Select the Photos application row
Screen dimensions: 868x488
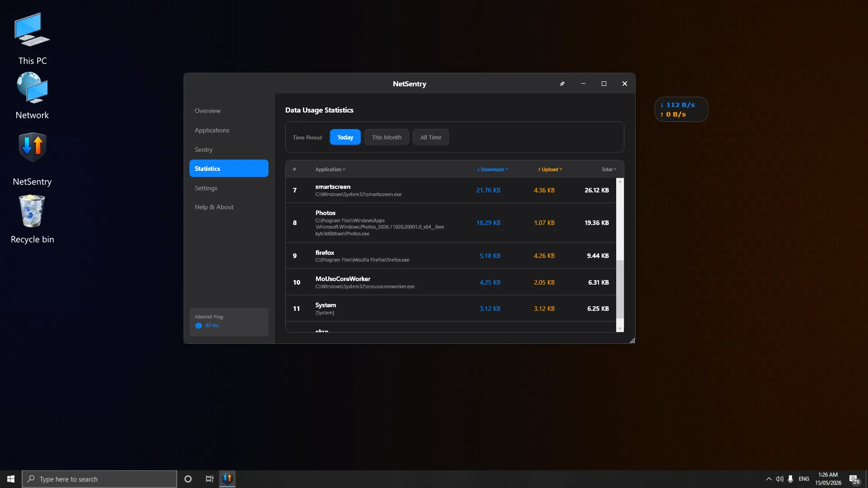pyautogui.click(x=451, y=223)
